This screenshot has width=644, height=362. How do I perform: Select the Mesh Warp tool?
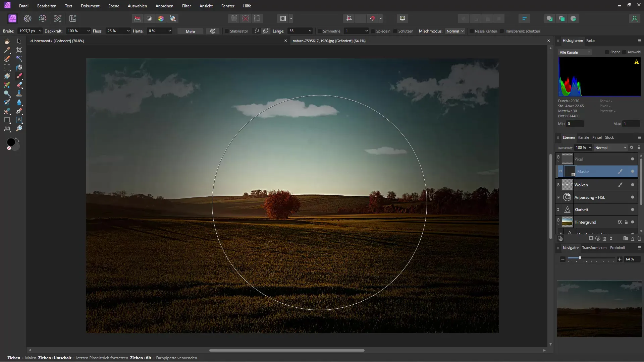(7, 128)
